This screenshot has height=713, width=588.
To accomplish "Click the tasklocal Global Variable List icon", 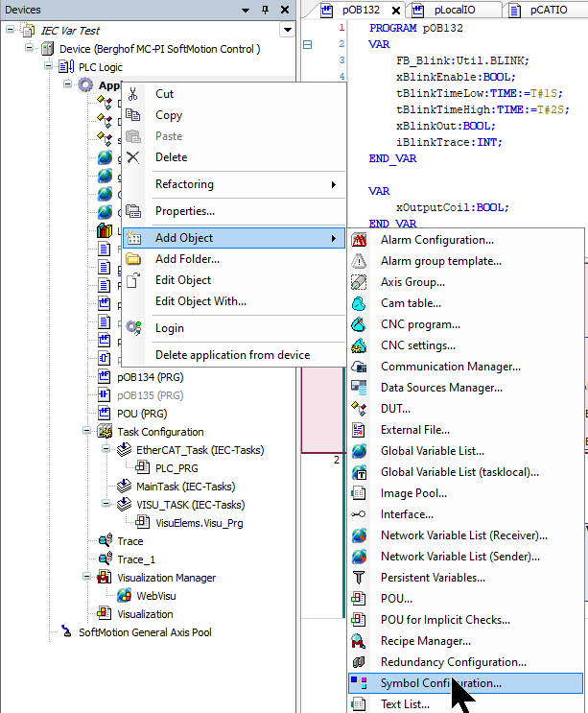I will point(359,472).
